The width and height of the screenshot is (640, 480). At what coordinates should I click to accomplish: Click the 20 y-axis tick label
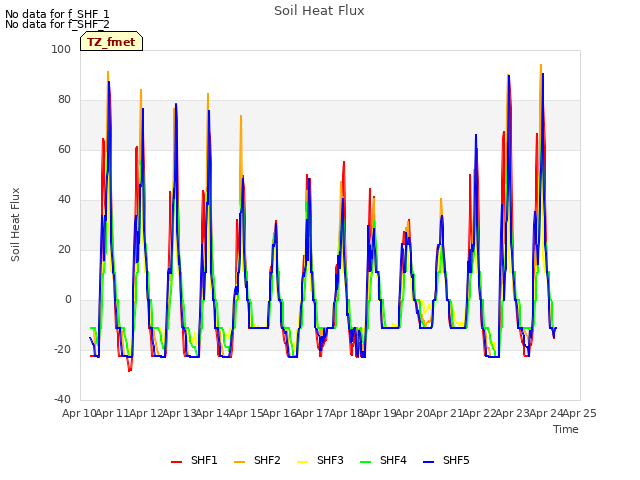click(x=64, y=249)
